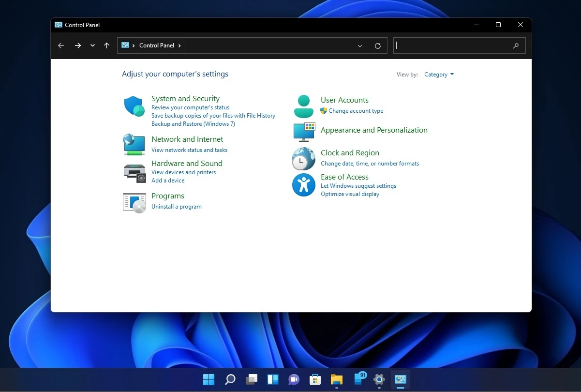The image size is (581, 392).
Task: Refresh the Control Panel view
Action: tap(378, 45)
